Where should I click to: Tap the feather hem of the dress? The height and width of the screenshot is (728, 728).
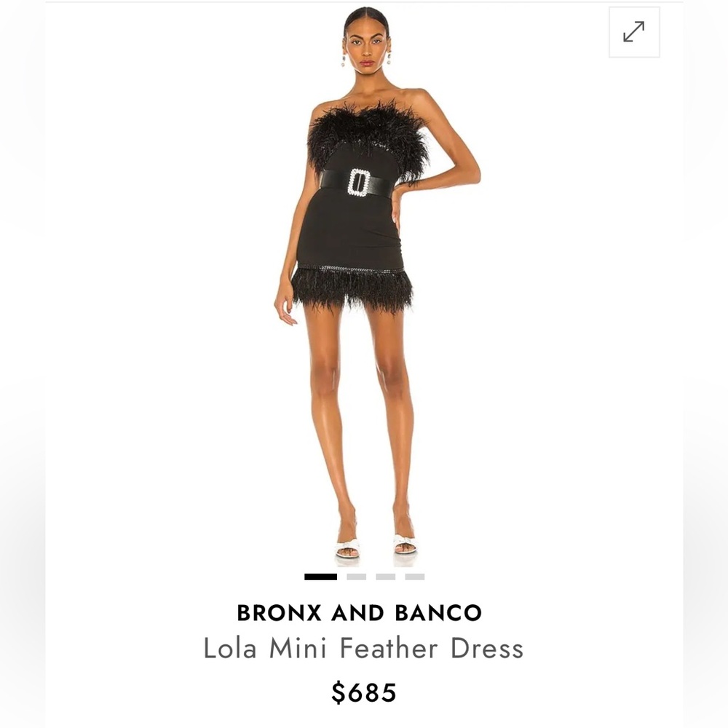353,288
